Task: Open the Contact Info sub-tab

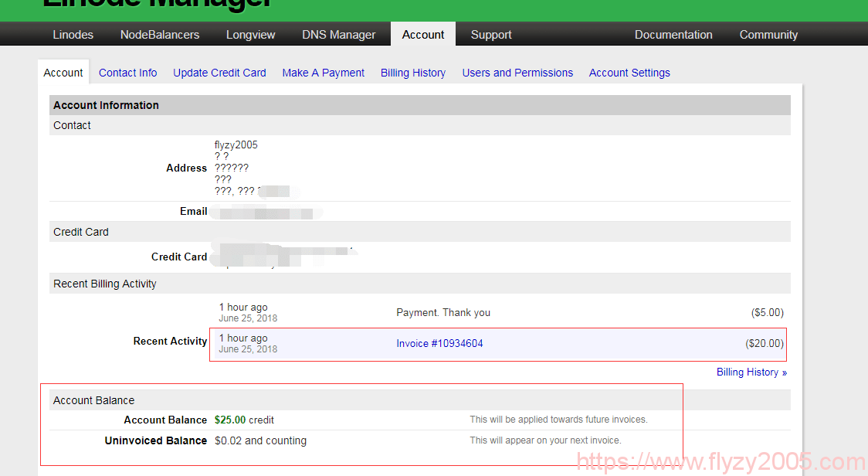Action: pyautogui.click(x=128, y=73)
